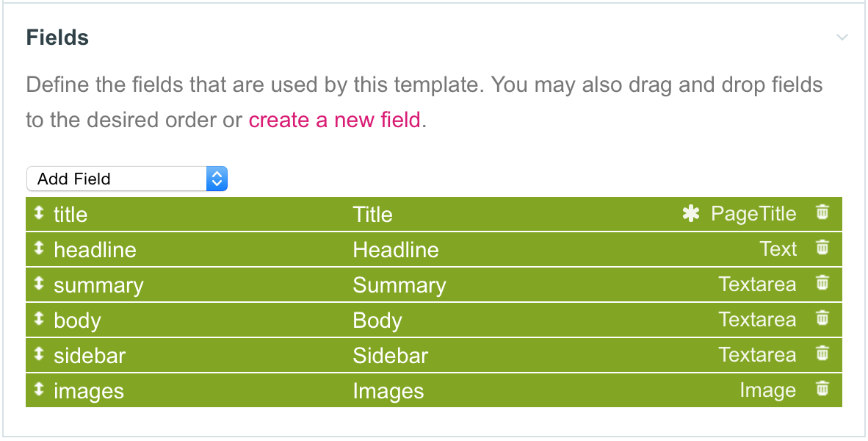Select the sort handle on summary row
Screen dimensions: 868x441
39,284
